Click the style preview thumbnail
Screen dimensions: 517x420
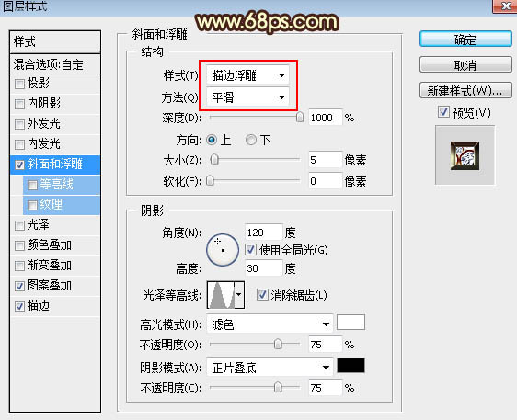pyautogui.click(x=465, y=155)
